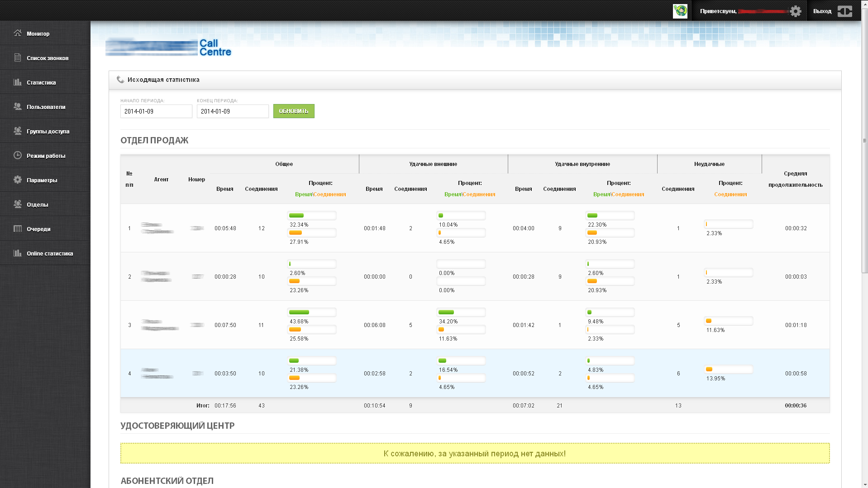This screenshot has height=488, width=868.
Task: Click the Средняя продолжительность column header
Action: pyautogui.click(x=796, y=179)
